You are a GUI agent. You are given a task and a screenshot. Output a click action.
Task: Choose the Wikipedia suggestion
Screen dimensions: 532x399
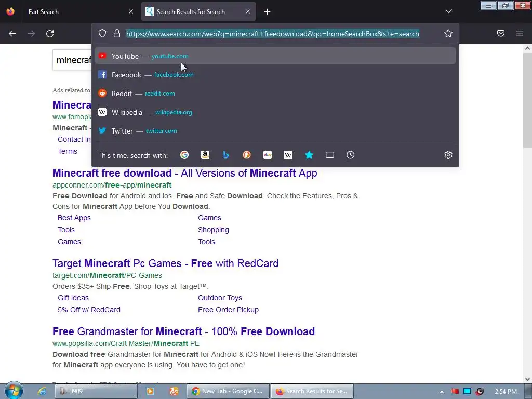pyautogui.click(x=275, y=112)
